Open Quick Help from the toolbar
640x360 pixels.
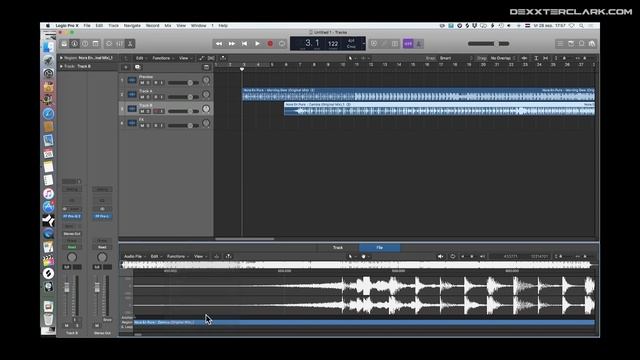tap(85, 44)
